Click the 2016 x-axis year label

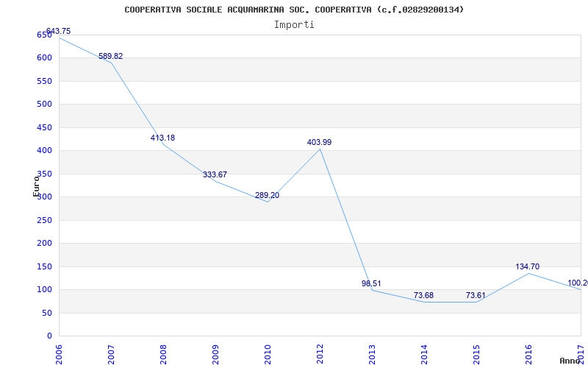point(528,353)
